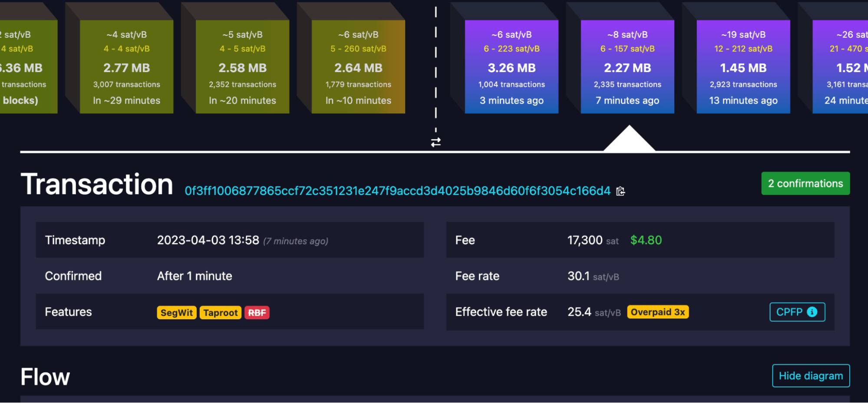The image size is (868, 403).
Task: Copy the transaction ID to clipboard
Action: [621, 191]
